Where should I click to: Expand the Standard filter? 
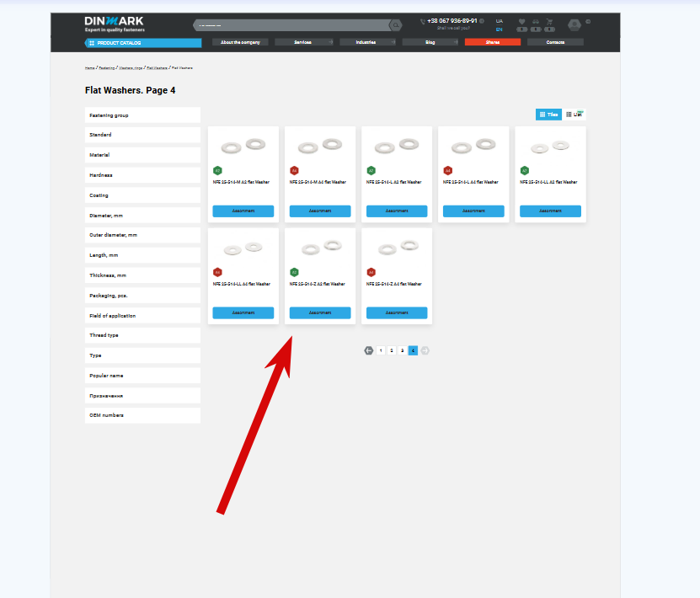142,135
